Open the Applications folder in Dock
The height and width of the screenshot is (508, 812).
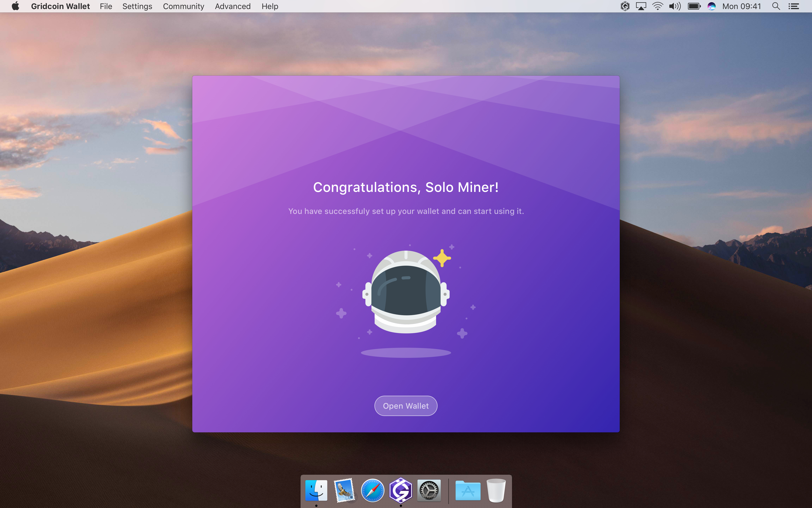[468, 490]
